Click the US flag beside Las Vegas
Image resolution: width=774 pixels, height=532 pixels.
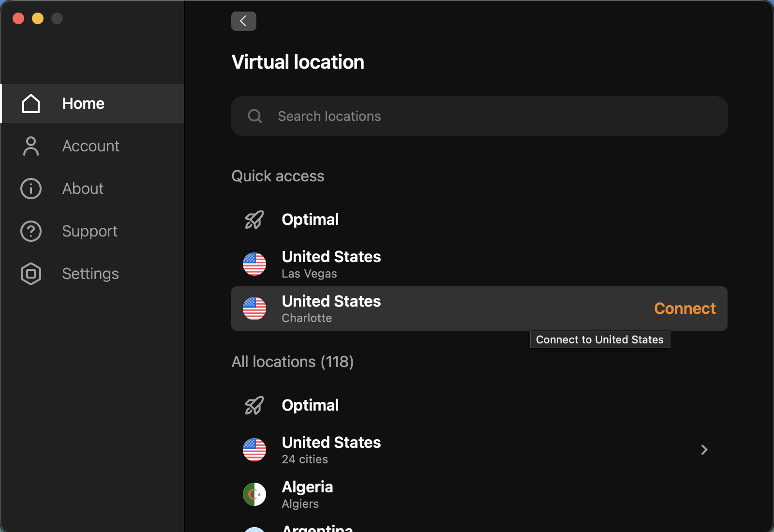click(x=254, y=264)
